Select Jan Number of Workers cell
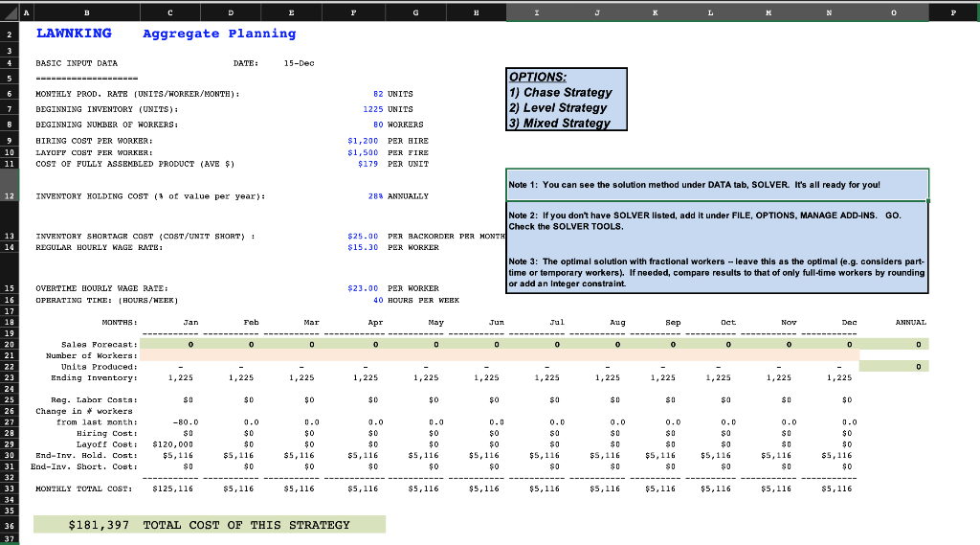The height and width of the screenshot is (545, 980). click(170, 355)
